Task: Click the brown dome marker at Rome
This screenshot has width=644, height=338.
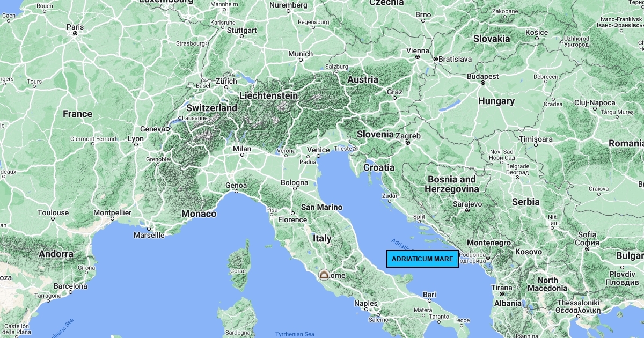Action: [x=324, y=275]
